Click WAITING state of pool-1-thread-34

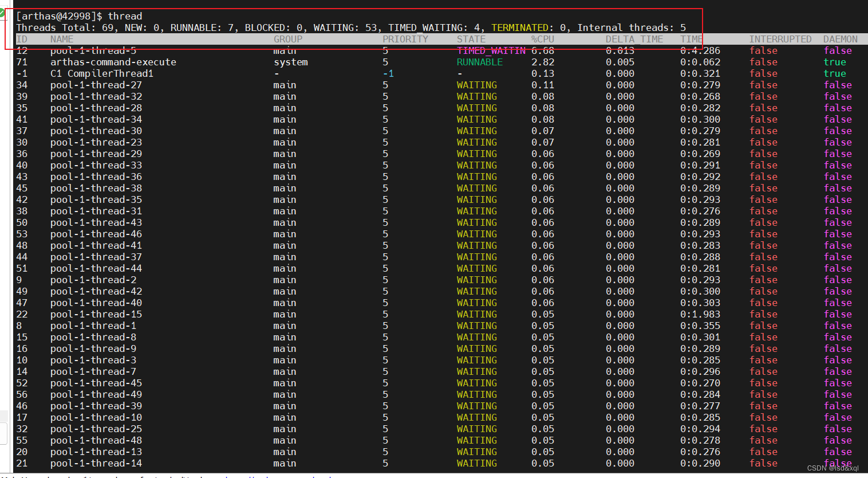tap(477, 119)
